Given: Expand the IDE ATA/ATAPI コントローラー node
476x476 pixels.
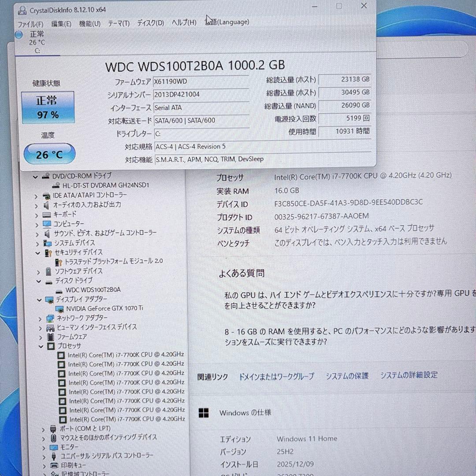Looking at the screenshot, I should pyautogui.click(x=37, y=195).
